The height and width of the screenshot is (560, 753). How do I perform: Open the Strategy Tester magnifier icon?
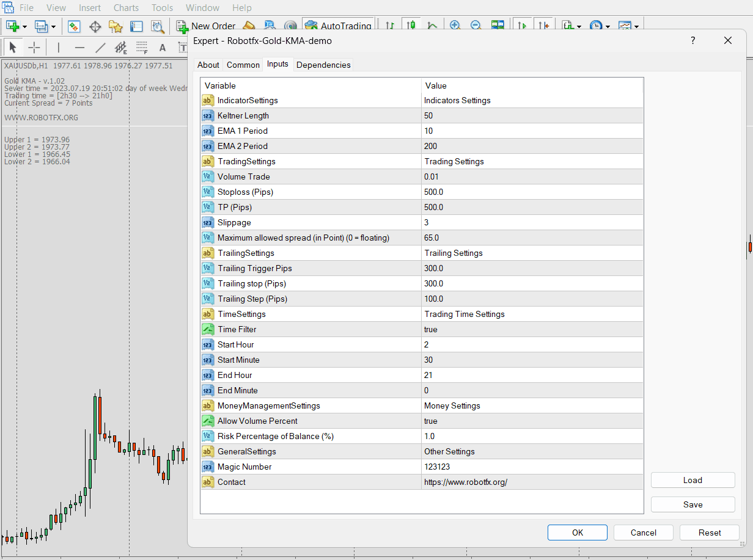pos(158,26)
